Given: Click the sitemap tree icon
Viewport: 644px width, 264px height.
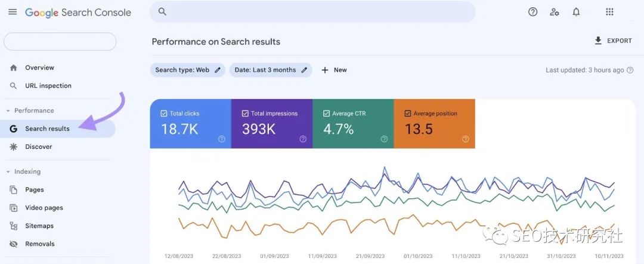Looking at the screenshot, I should click(14, 226).
